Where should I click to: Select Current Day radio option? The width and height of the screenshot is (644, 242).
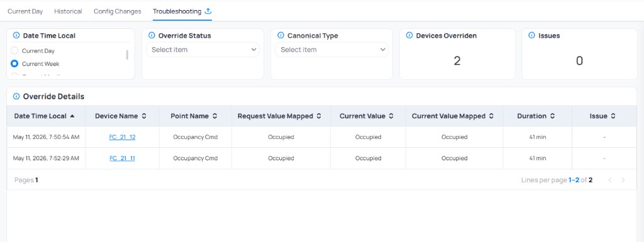click(14, 51)
